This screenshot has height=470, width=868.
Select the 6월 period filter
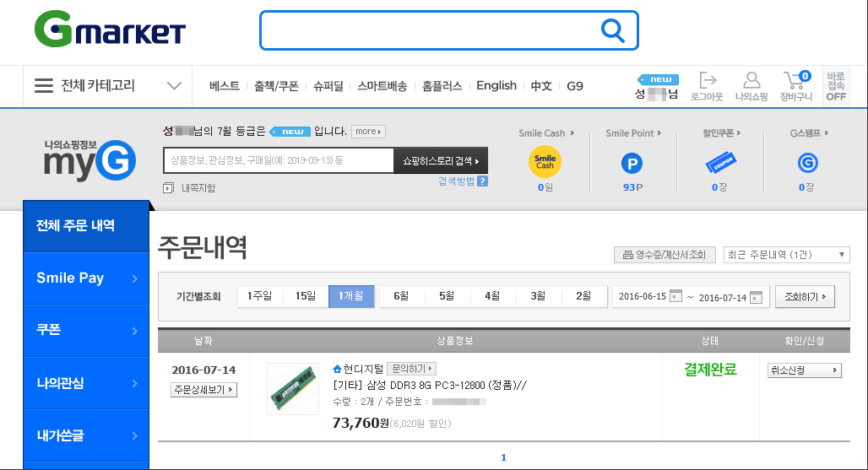401,296
